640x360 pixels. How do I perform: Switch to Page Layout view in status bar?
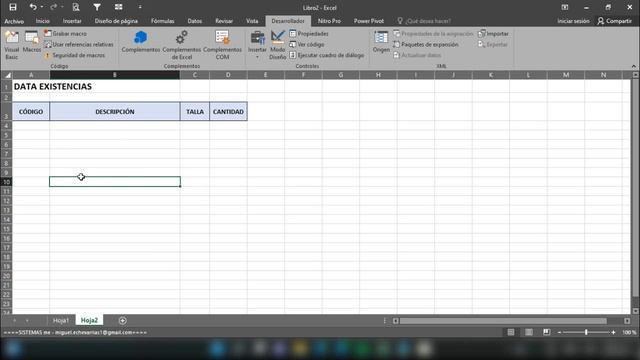(x=529, y=332)
